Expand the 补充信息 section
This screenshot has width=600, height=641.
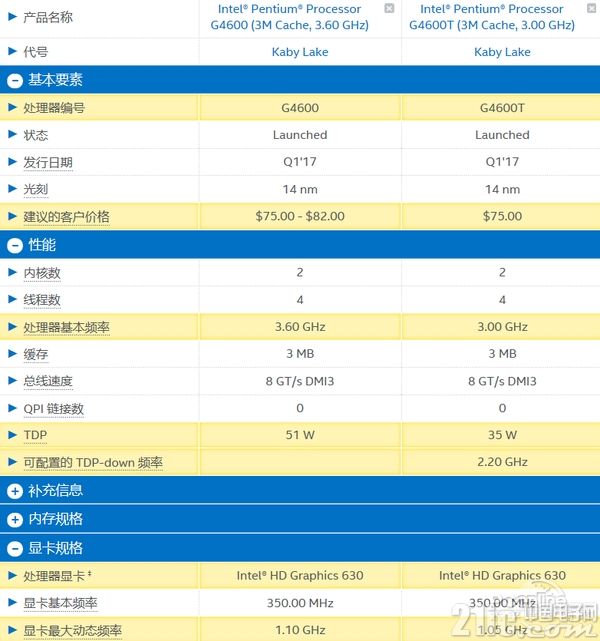click(15, 491)
